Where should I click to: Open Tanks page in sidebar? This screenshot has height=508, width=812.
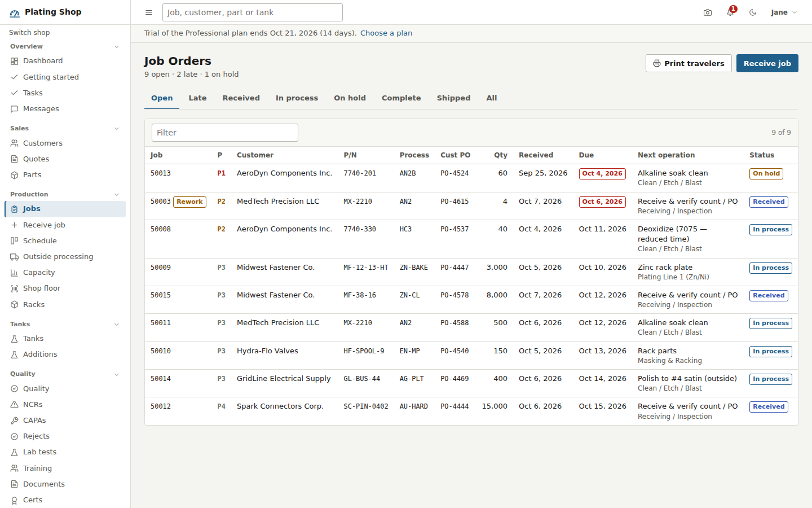point(65,339)
